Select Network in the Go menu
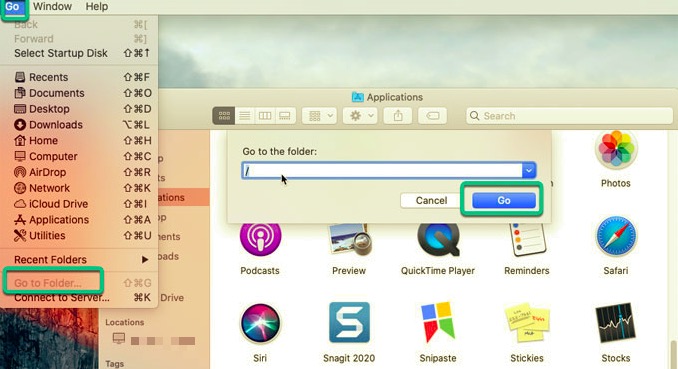The height and width of the screenshot is (369, 678). tap(79, 188)
